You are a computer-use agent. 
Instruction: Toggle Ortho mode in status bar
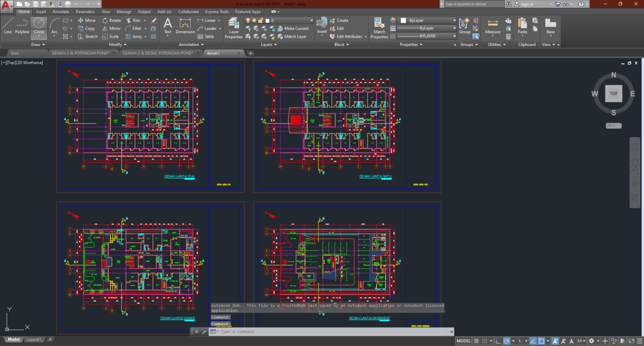[498, 341]
